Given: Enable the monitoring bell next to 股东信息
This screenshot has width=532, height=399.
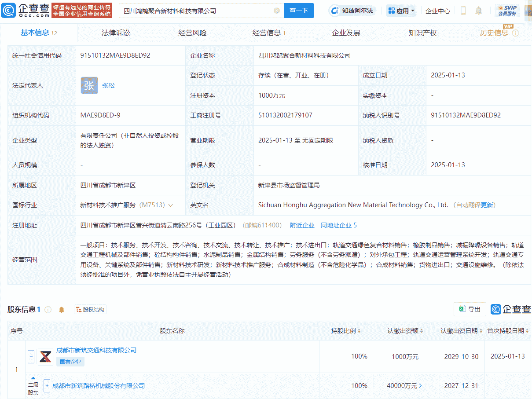Looking at the screenshot, I should [x=61, y=309].
